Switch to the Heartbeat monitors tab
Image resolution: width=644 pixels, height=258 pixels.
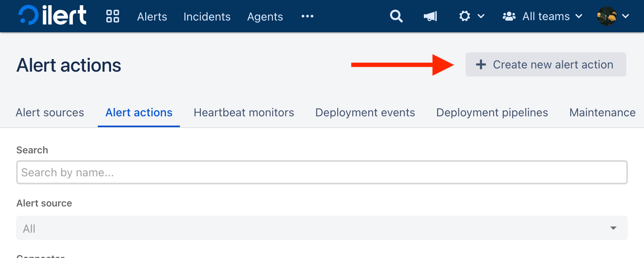244,113
